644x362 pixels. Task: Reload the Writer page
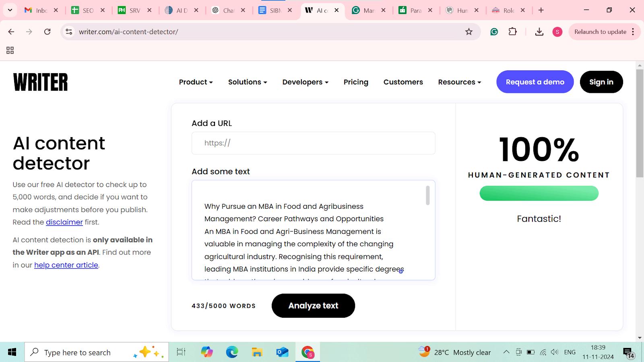pyautogui.click(x=47, y=32)
